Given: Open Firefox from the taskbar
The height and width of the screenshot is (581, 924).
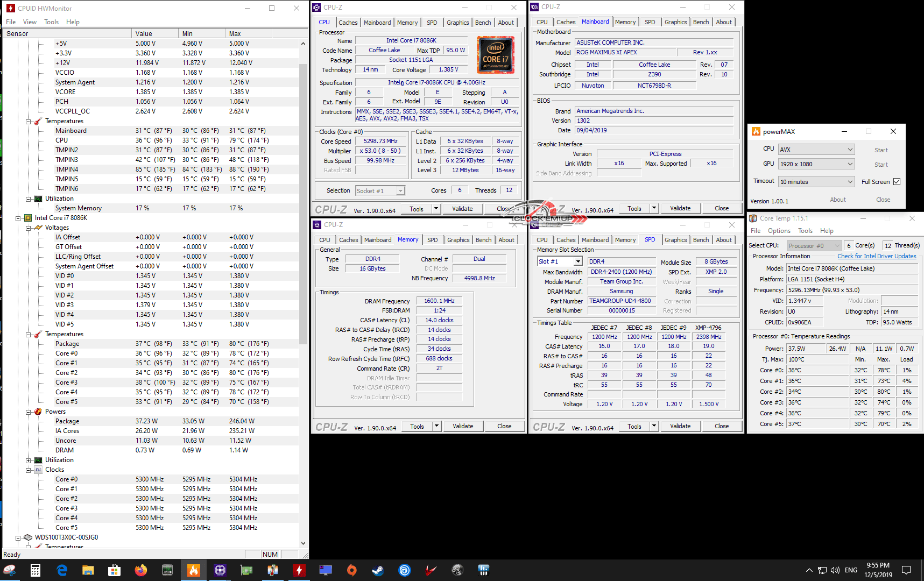Looking at the screenshot, I should (x=141, y=570).
